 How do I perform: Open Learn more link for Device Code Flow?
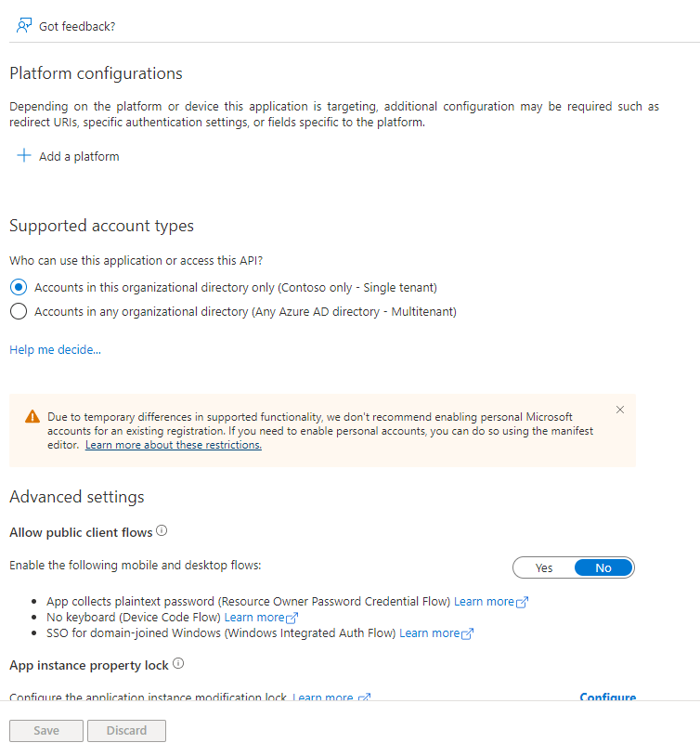(x=253, y=618)
